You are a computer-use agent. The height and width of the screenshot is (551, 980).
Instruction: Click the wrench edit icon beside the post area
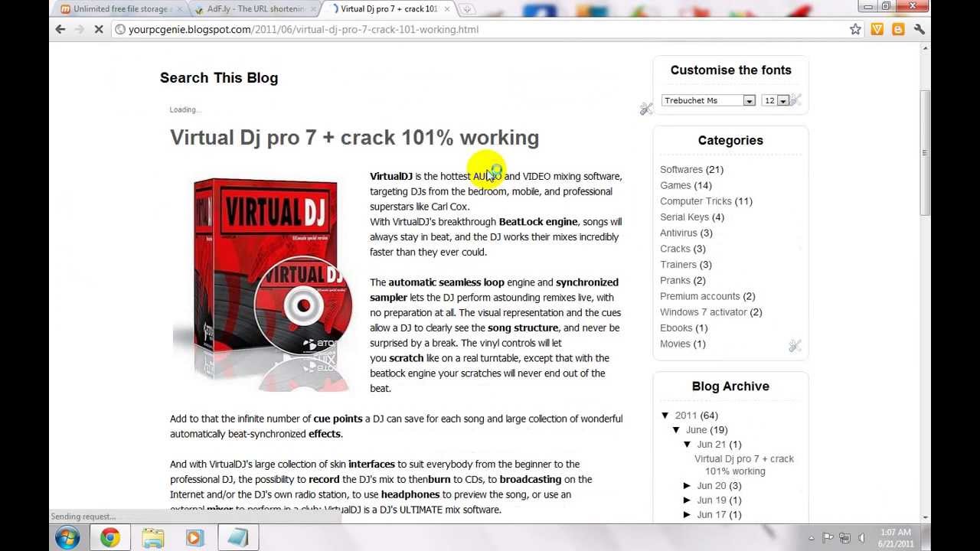click(646, 109)
